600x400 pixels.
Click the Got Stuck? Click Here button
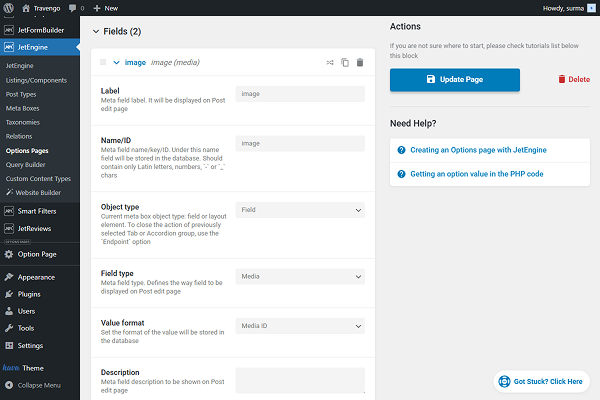coord(541,381)
